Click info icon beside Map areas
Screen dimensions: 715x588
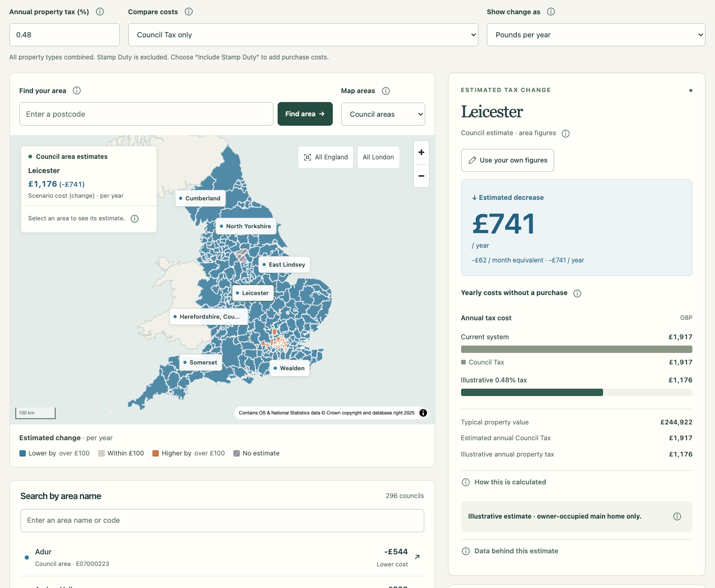(386, 91)
